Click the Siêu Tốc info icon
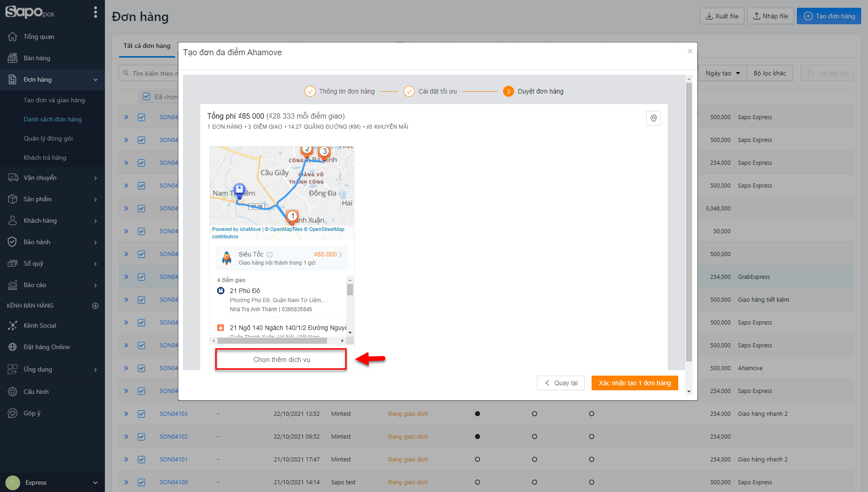868x492 pixels. pos(270,255)
